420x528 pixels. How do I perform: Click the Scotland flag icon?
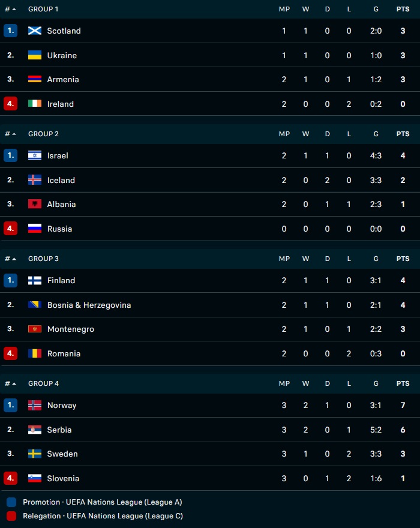tap(35, 31)
